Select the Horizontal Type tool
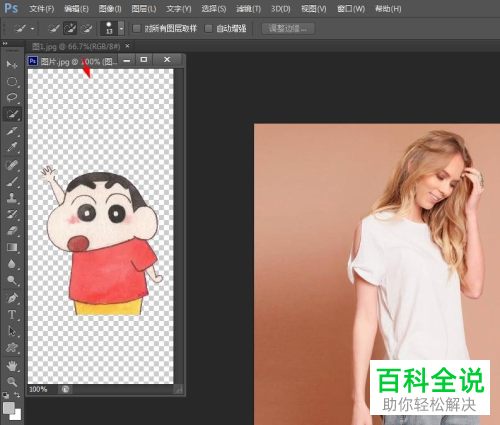The height and width of the screenshot is (425, 500). [12, 315]
